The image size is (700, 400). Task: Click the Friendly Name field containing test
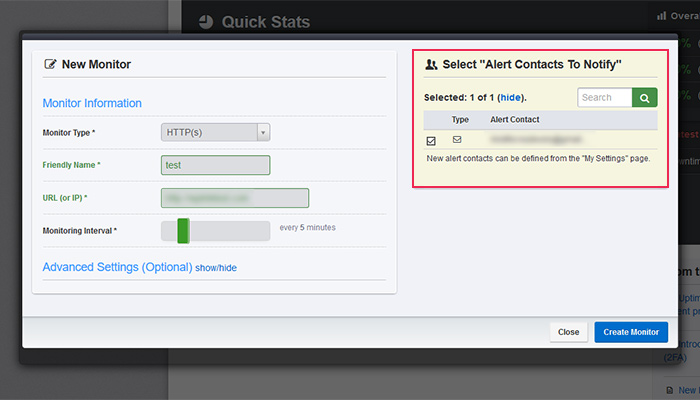coord(215,165)
